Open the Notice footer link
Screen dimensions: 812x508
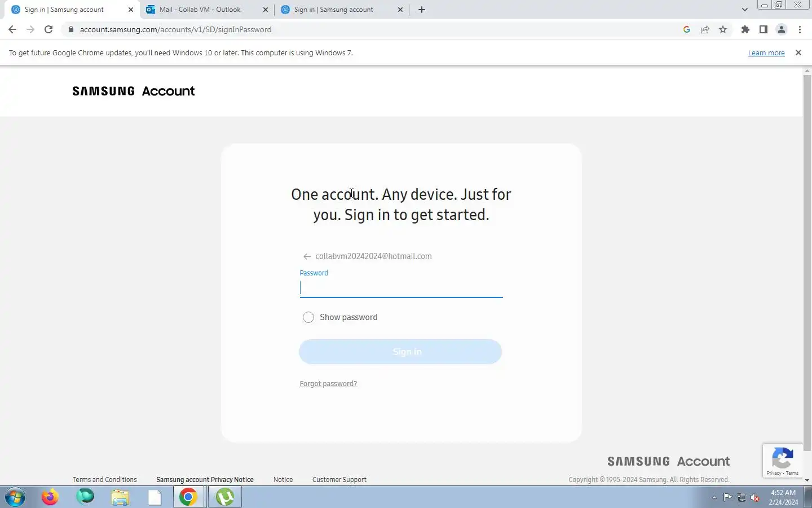(x=283, y=480)
